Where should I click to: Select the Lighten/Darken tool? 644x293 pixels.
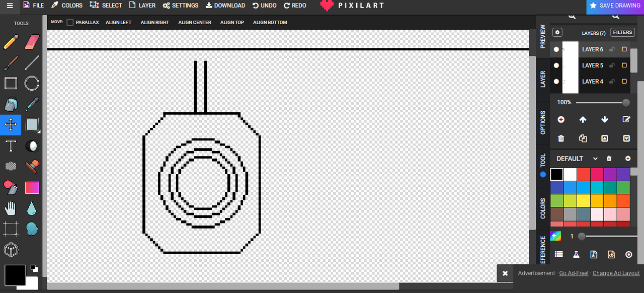32,146
